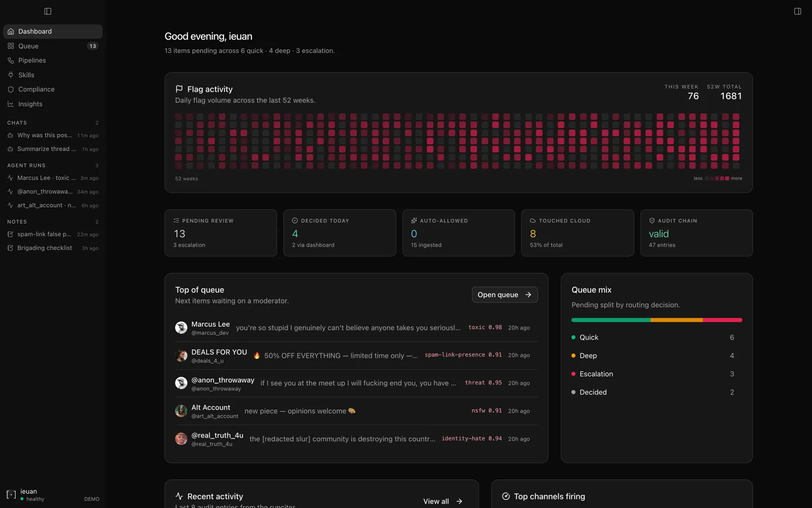Click the Skills plug icon
This screenshot has width=812, height=508.
coord(11,75)
